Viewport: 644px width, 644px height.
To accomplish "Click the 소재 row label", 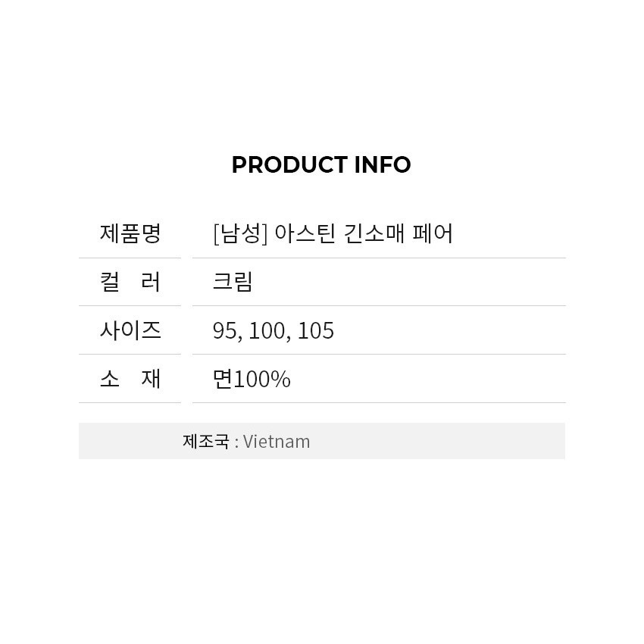I will coord(130,379).
